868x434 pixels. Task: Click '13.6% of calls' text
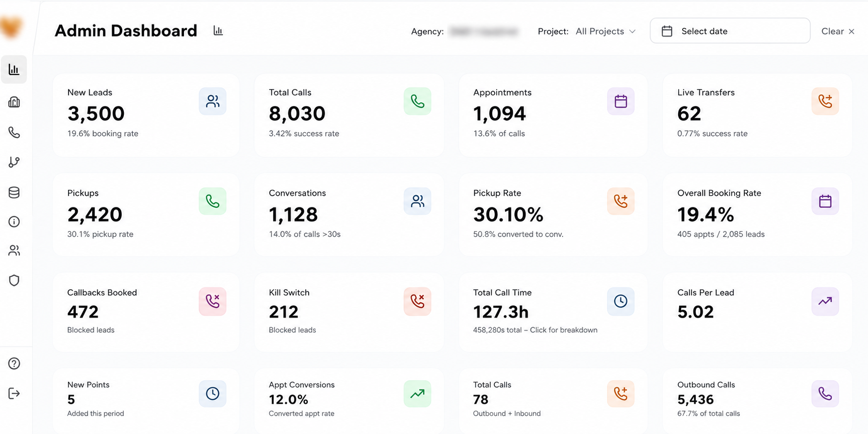(x=499, y=134)
